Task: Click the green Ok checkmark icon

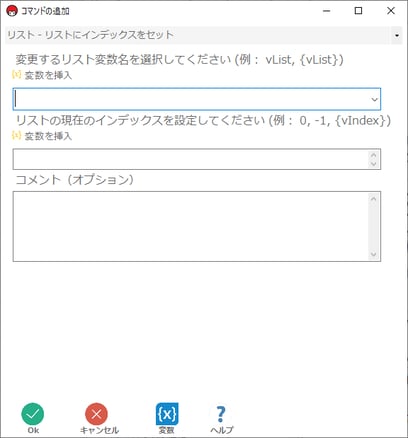Action: 33,414
